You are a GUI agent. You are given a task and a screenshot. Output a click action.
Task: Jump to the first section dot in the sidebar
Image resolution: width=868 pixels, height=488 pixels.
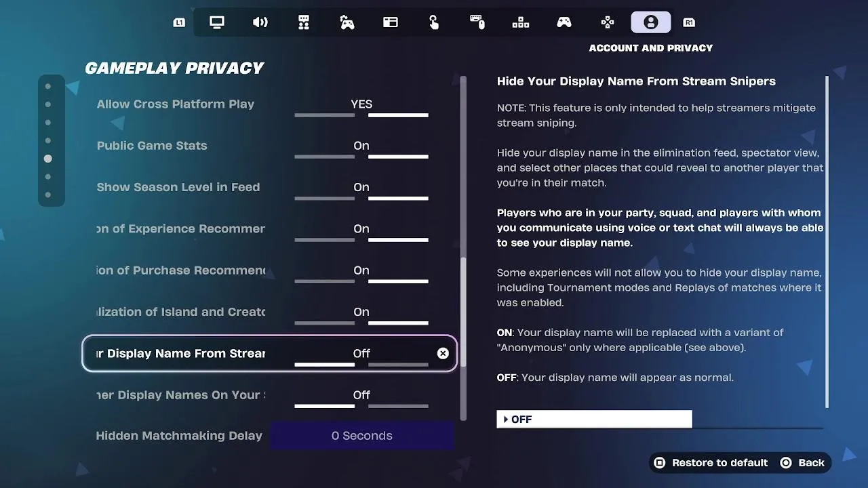47,86
